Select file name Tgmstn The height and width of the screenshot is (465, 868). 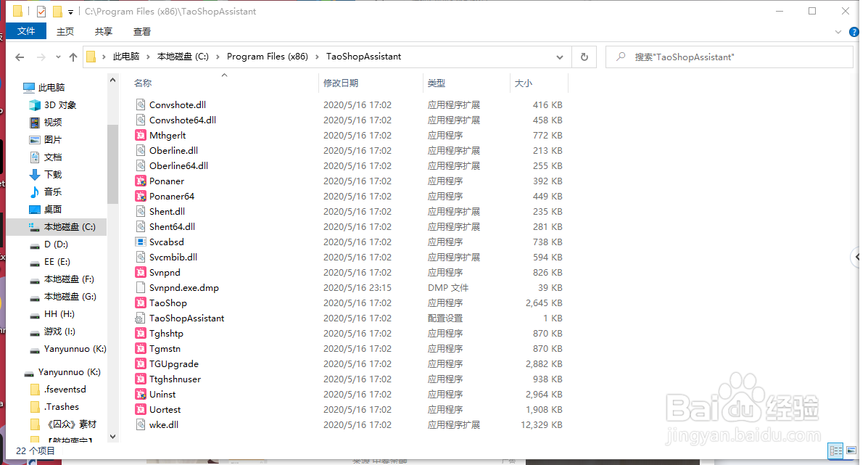(x=165, y=349)
